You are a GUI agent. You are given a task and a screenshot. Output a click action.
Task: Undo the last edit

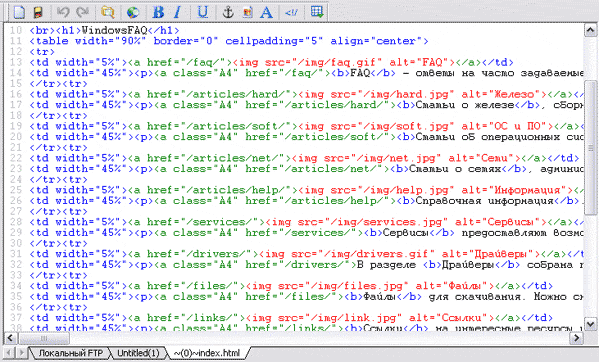63,12
